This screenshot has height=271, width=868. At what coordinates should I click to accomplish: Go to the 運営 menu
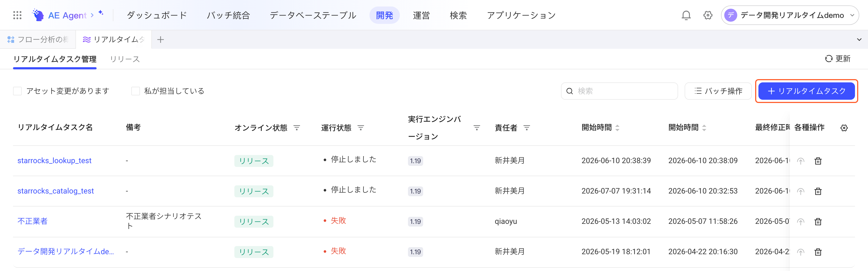point(421,15)
